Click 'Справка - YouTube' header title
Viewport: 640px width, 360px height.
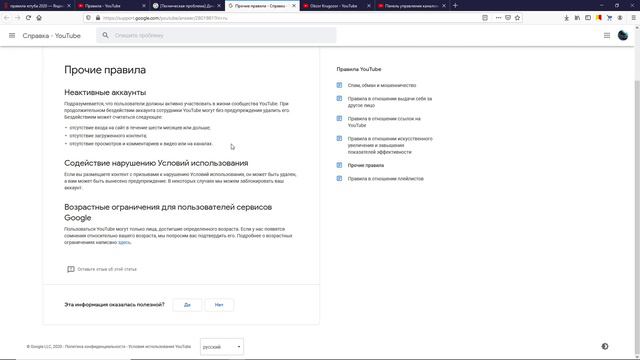coord(51,36)
